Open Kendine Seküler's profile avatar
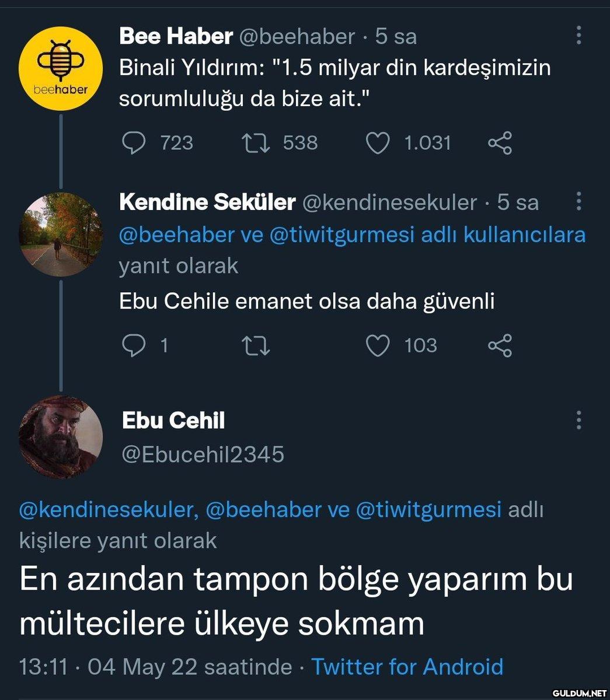This screenshot has height=700, width=610. click(61, 233)
